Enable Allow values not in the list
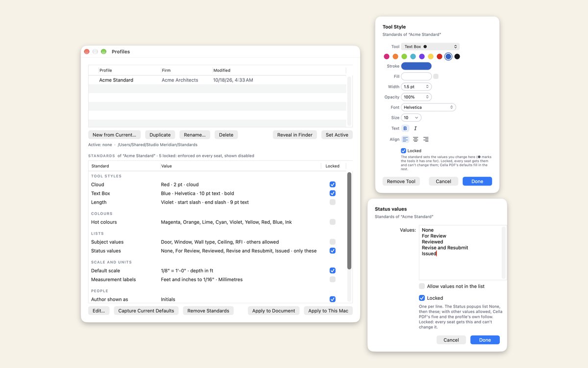This screenshot has width=588, height=368. [422, 286]
